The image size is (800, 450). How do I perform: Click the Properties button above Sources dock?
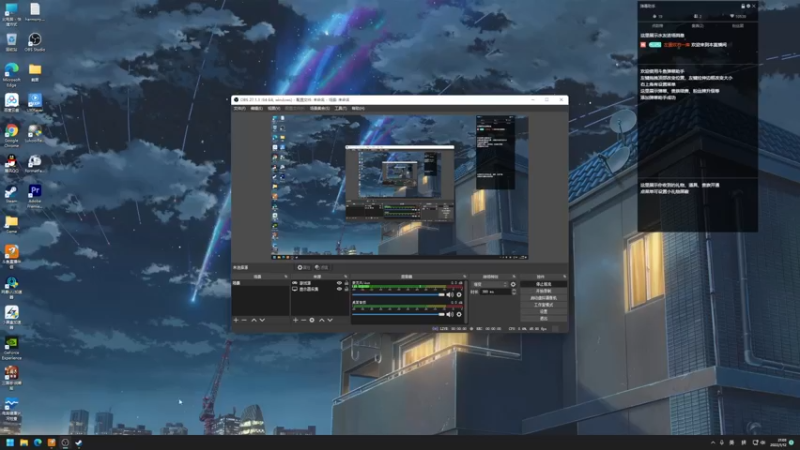304,267
